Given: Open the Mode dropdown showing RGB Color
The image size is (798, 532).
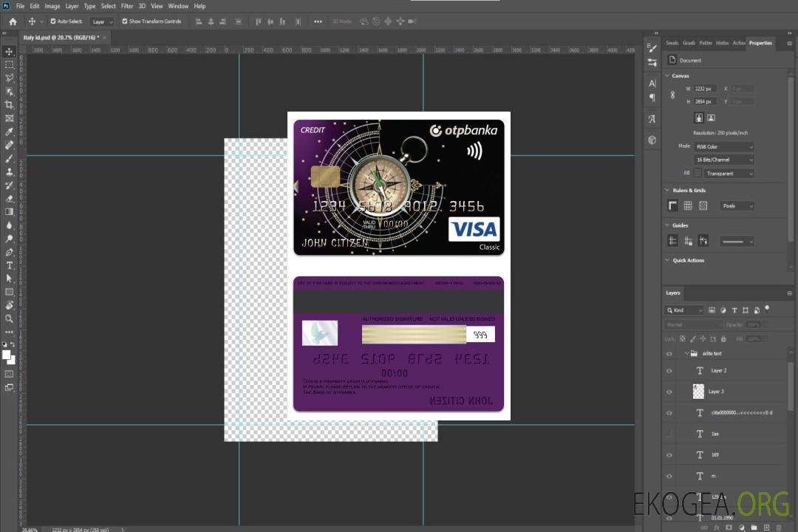Looking at the screenshot, I should click(x=724, y=146).
